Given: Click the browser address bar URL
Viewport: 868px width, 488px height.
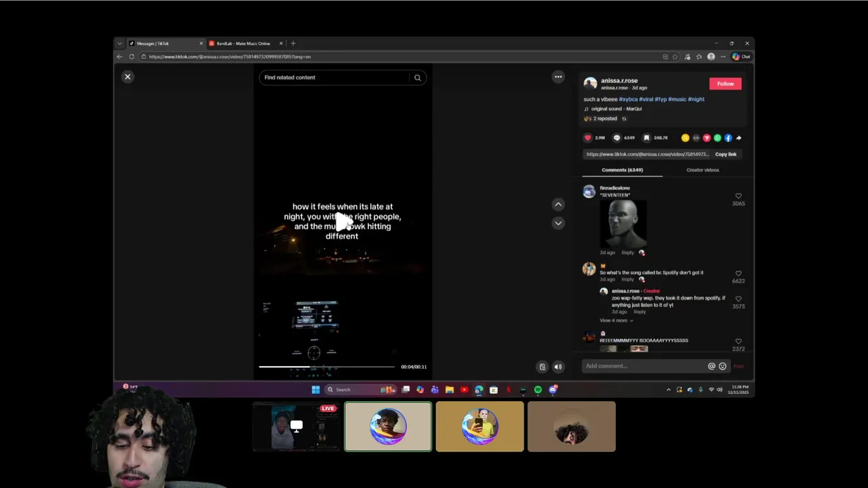Looking at the screenshot, I should pyautogui.click(x=230, y=57).
